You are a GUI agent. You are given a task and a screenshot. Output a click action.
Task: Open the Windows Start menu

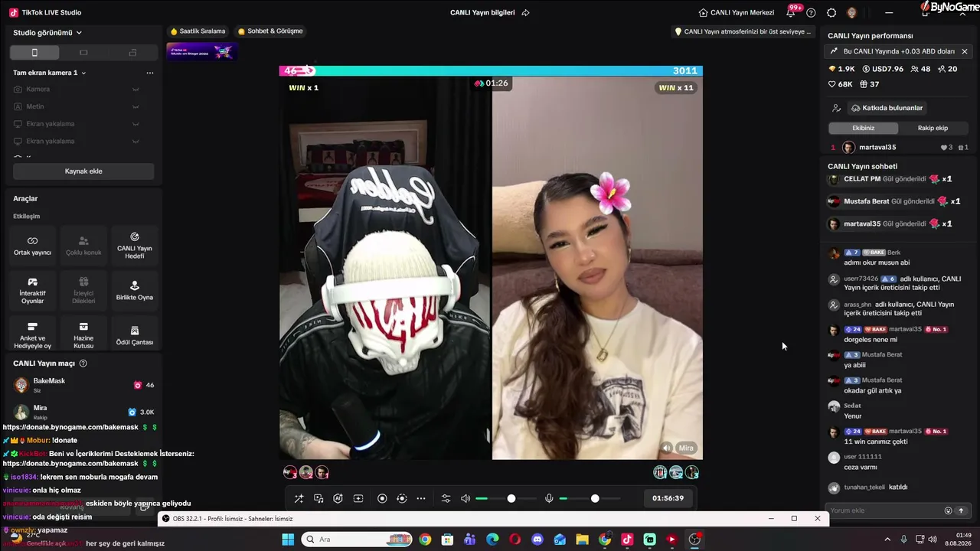(288, 540)
